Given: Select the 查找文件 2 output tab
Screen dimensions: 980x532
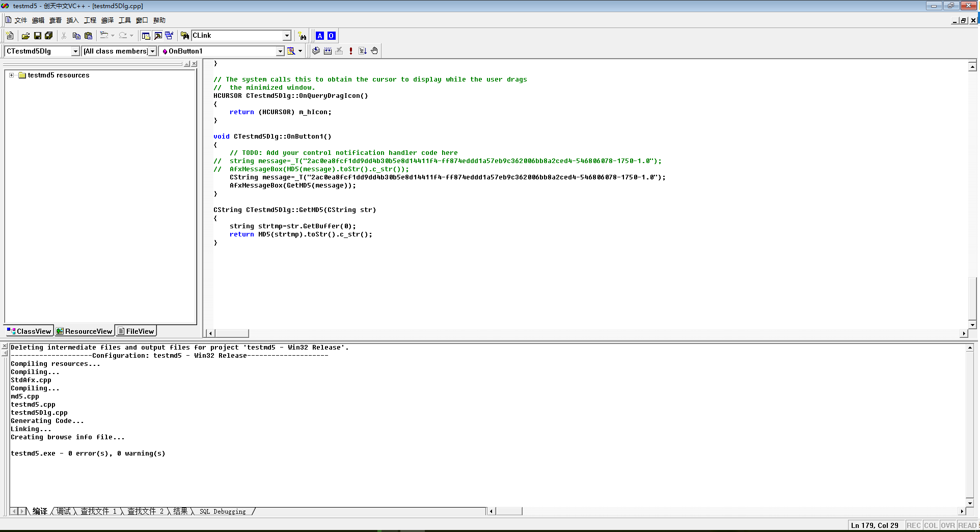Looking at the screenshot, I should 146,511.
